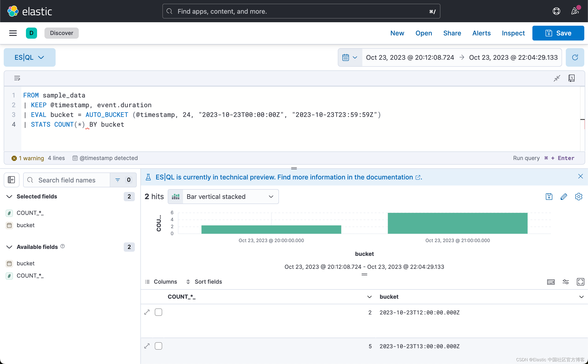
Task: Open the ES|QL data view dropdown
Action: click(29, 57)
